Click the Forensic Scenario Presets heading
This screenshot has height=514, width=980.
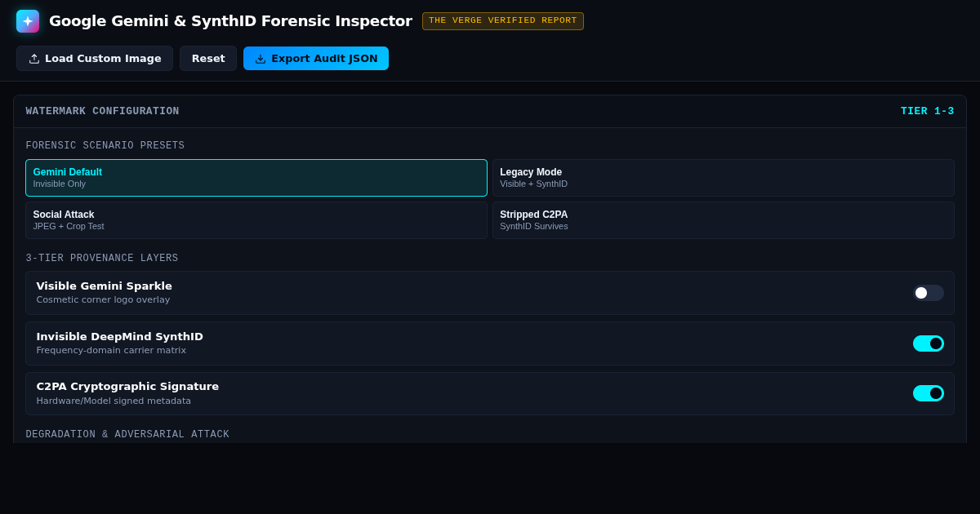point(105,146)
